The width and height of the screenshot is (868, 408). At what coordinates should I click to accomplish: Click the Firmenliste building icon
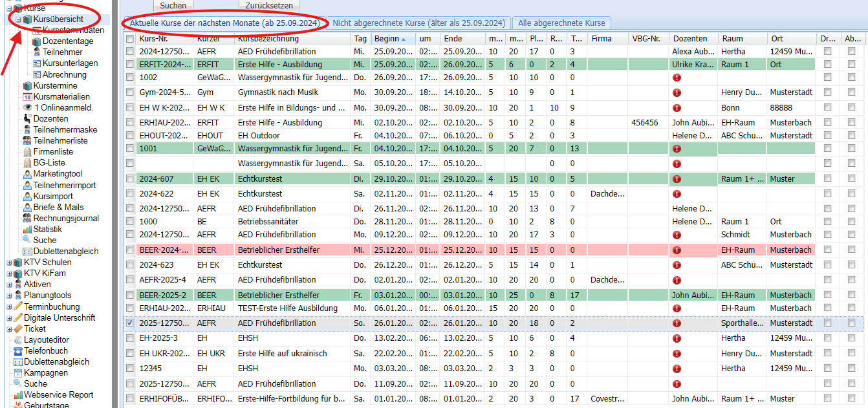pos(27,152)
